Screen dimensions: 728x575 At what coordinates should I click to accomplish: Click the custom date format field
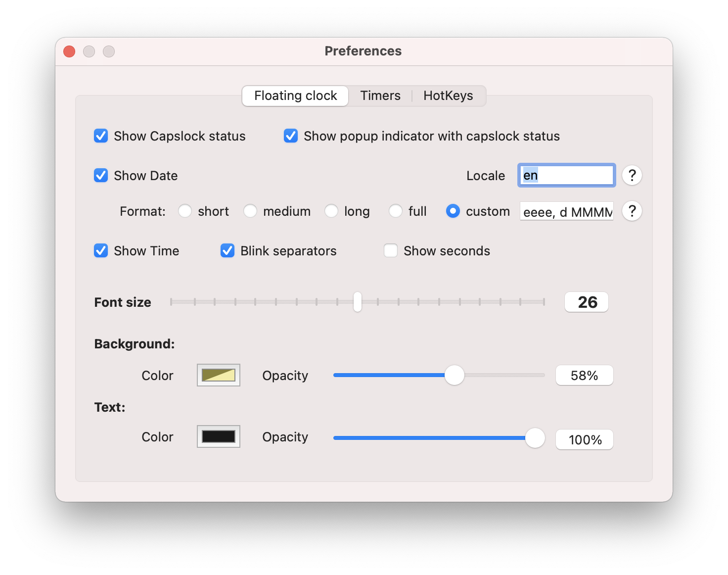click(x=567, y=212)
